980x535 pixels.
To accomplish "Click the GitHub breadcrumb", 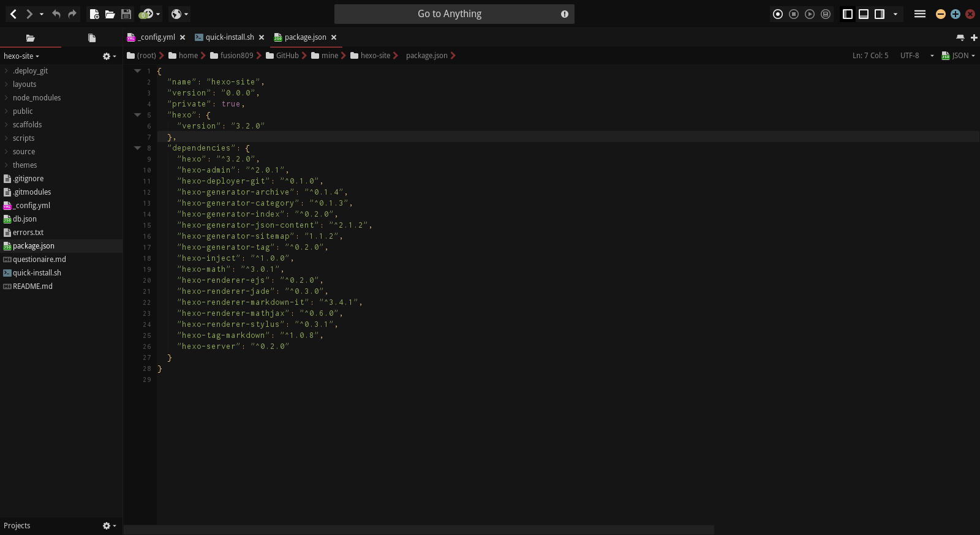I will (282, 55).
